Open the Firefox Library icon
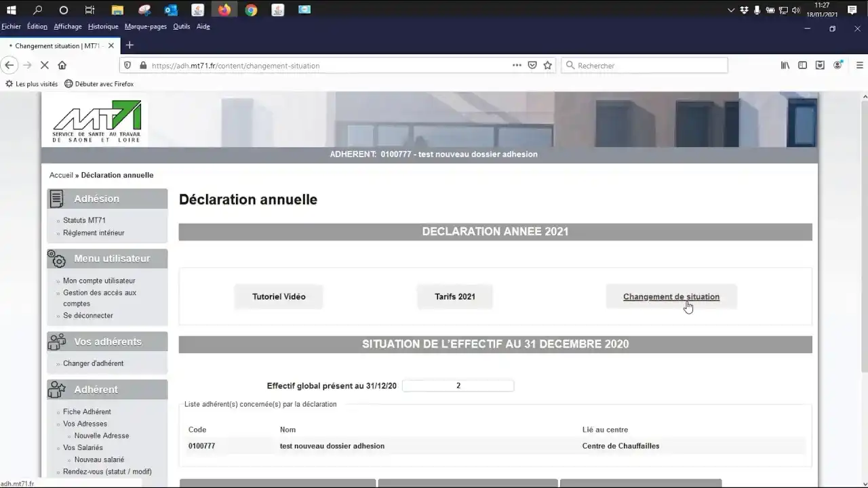This screenshot has height=488, width=868. 785,64
